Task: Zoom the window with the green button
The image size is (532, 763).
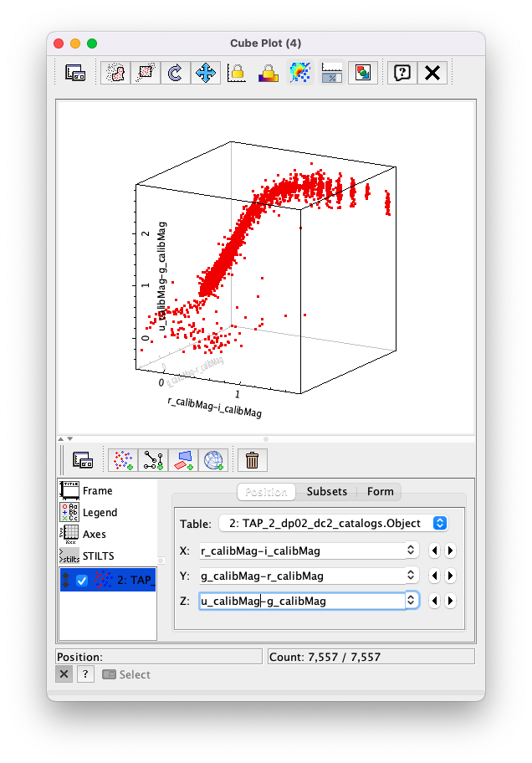Action: click(92, 44)
